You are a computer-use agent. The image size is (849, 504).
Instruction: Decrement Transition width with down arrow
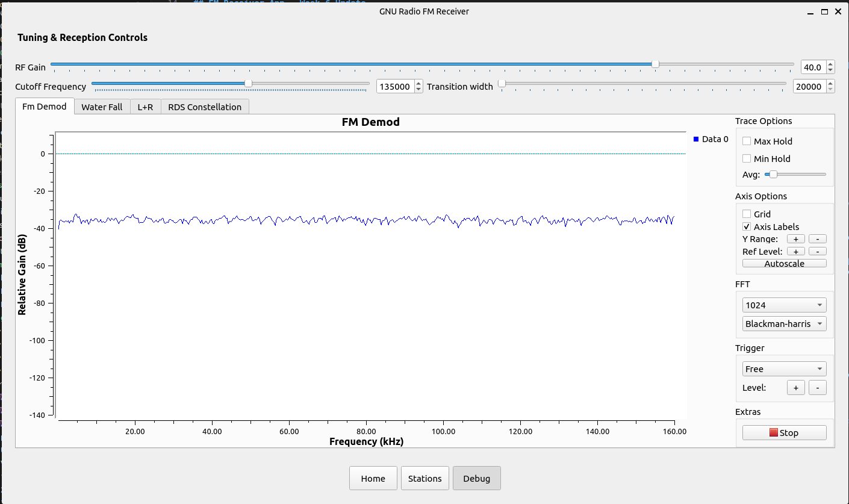tap(831, 90)
